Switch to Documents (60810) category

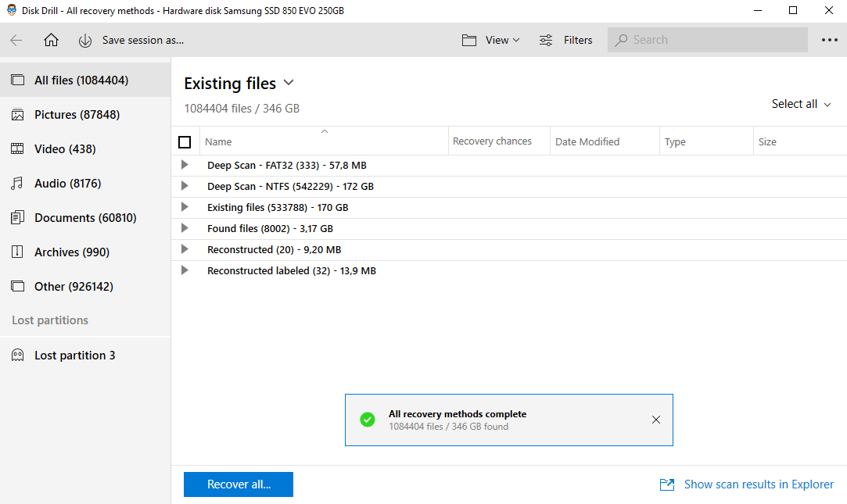(x=85, y=218)
